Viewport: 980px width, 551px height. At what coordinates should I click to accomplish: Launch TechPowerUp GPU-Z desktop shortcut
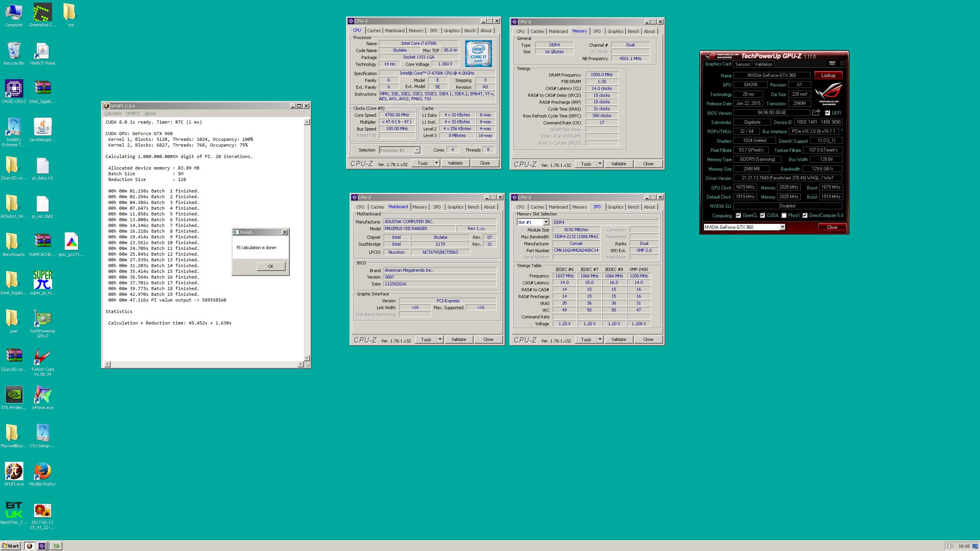(42, 324)
